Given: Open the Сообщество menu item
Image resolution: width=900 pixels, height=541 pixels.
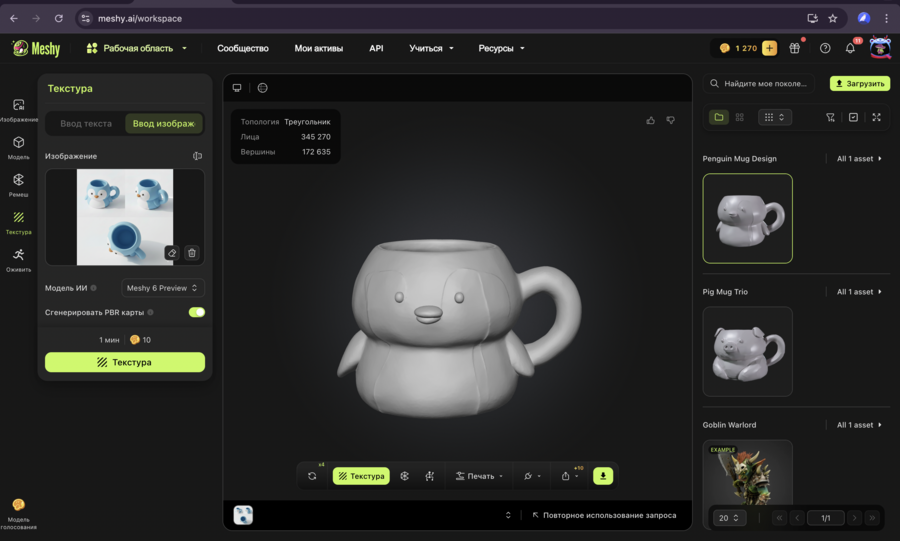Looking at the screenshot, I should coord(243,48).
